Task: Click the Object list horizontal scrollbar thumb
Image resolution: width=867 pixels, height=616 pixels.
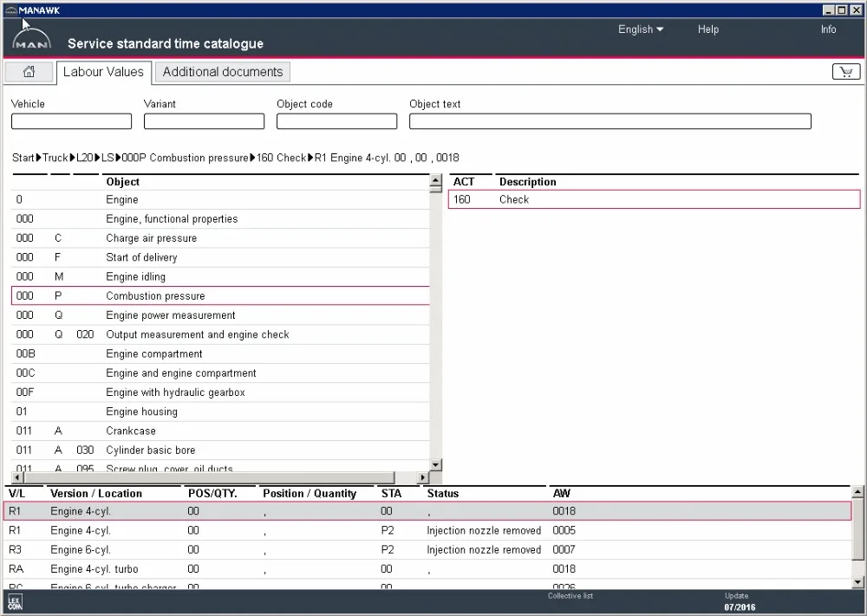Action: tap(210, 477)
